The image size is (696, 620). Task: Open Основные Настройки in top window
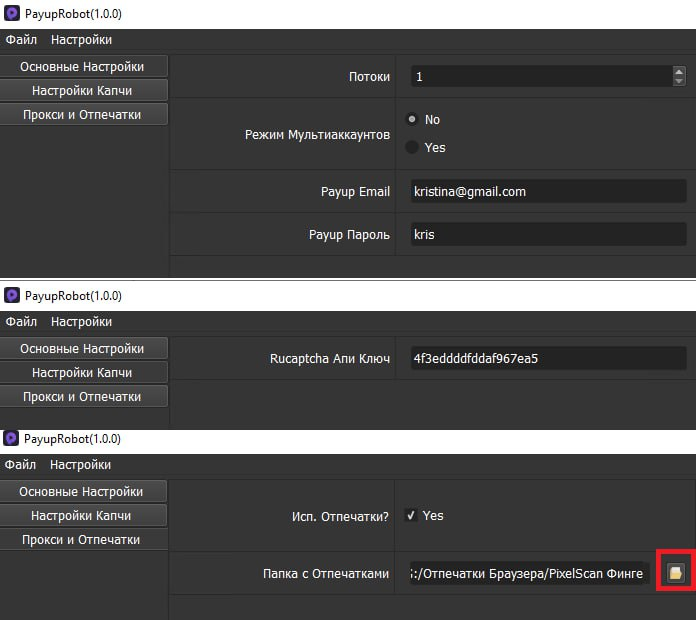pyautogui.click(x=83, y=66)
